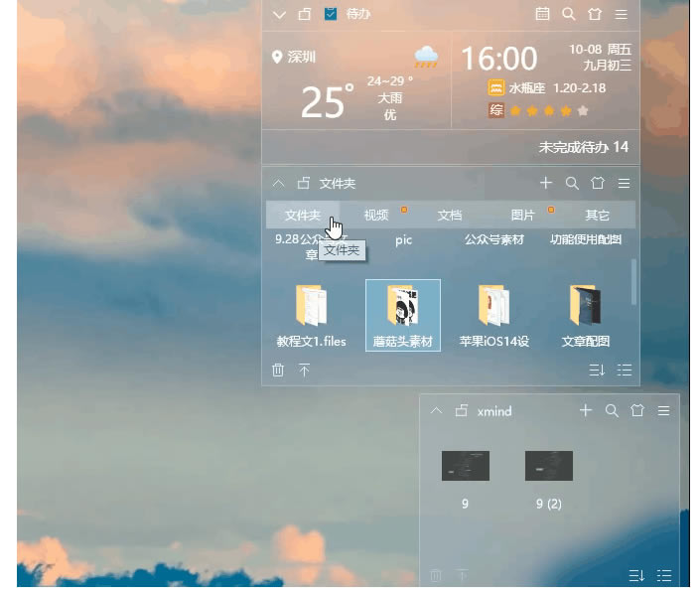Select the 功能使用配图 folder label
Viewport: 700px width, 595px height.
click(586, 239)
